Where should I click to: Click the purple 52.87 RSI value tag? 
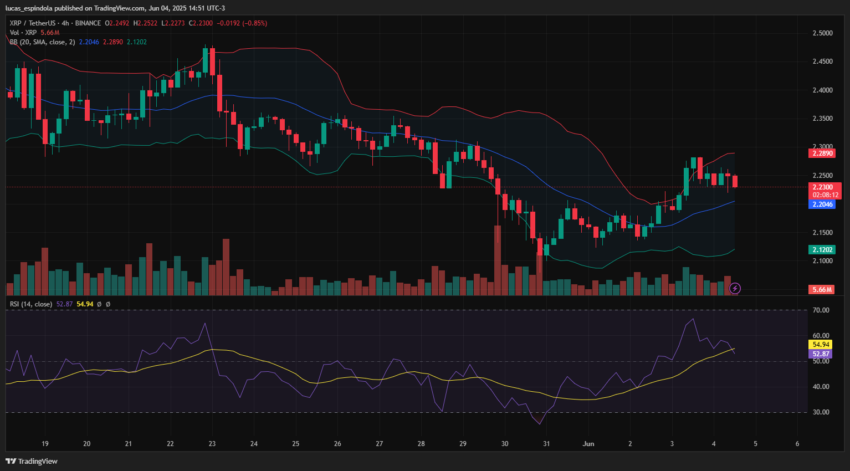[820, 354]
